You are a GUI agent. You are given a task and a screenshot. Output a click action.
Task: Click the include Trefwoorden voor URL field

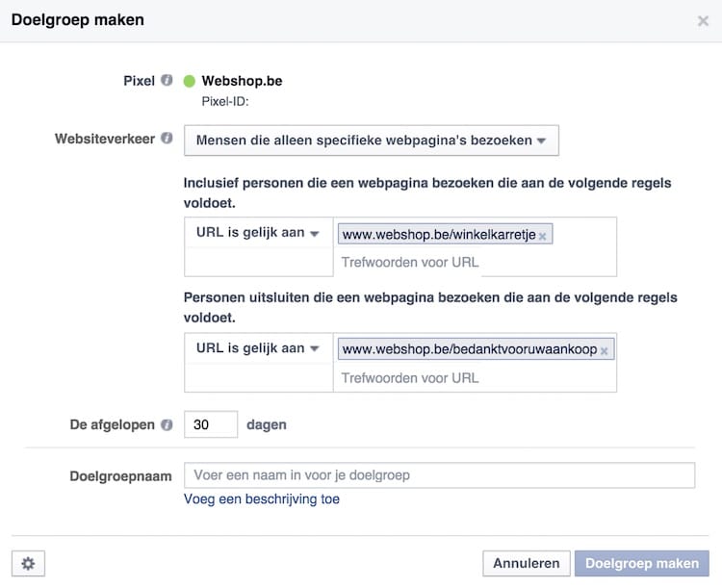410,262
